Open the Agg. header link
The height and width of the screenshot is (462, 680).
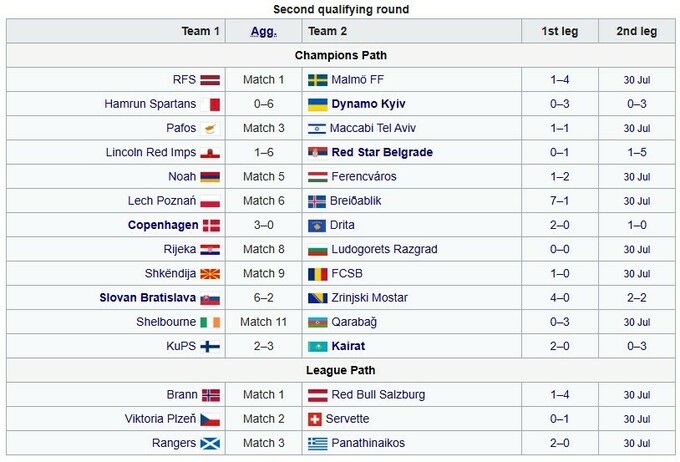click(x=264, y=31)
